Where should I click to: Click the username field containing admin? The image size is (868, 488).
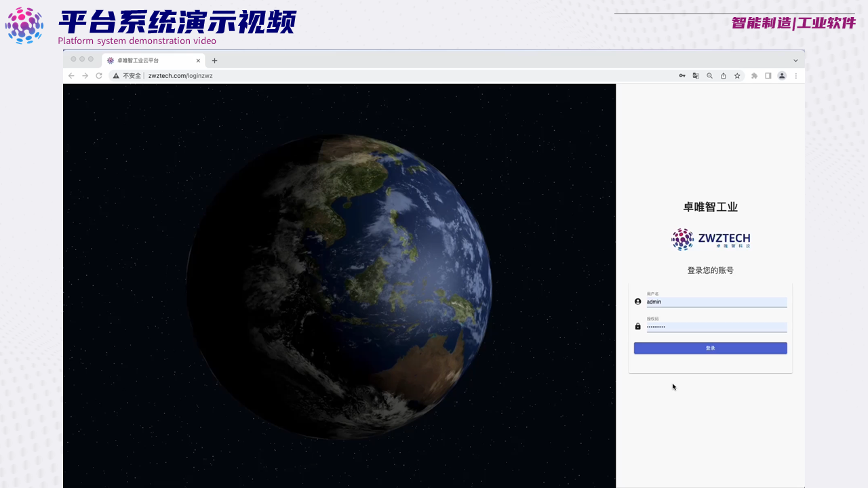(x=716, y=302)
